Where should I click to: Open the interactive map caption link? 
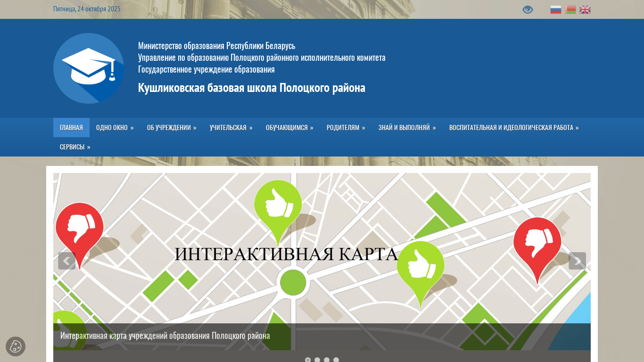pos(165,336)
